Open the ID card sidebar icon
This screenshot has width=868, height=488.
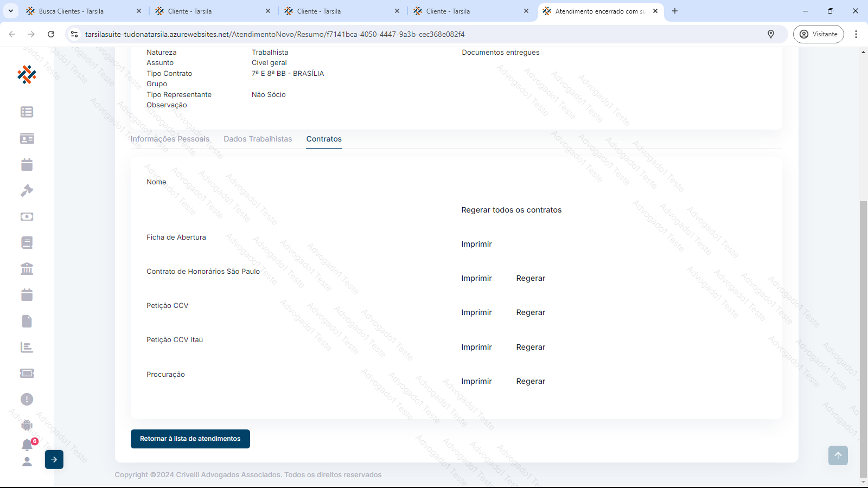[27, 139]
